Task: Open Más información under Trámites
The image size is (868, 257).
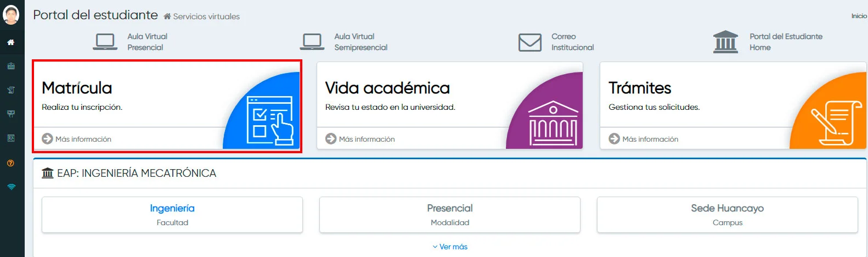Action: [644, 139]
